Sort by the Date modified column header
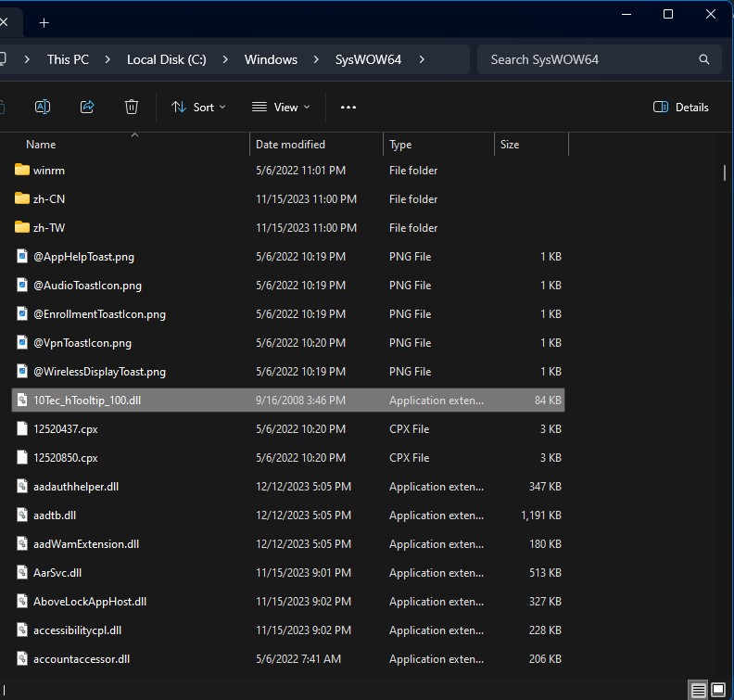The width and height of the screenshot is (734, 700). coord(290,145)
